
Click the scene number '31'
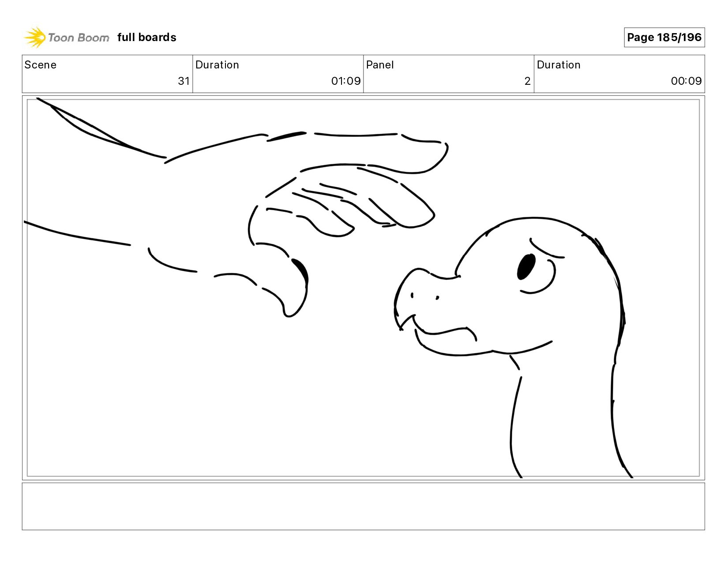pos(184,81)
